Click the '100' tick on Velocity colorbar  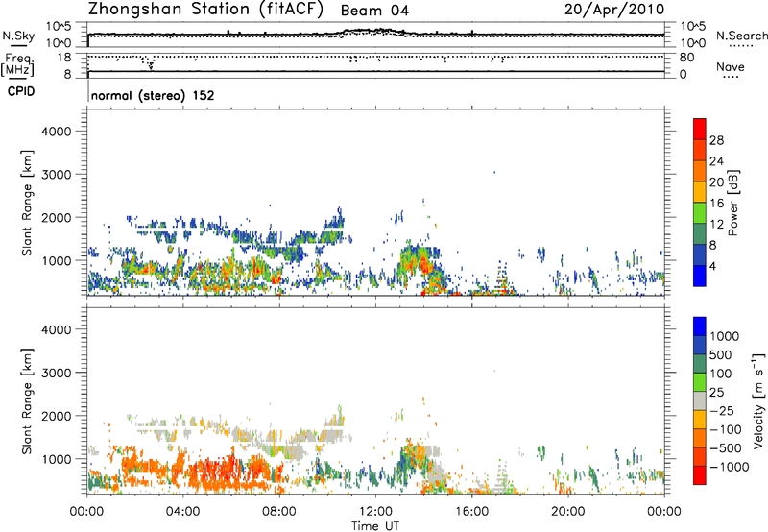tap(721, 374)
